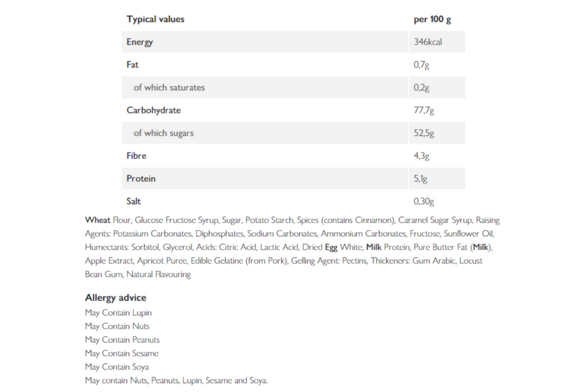Viewport: 588px width, 392px height.
Task: Select the Energy row label
Action: tap(140, 42)
